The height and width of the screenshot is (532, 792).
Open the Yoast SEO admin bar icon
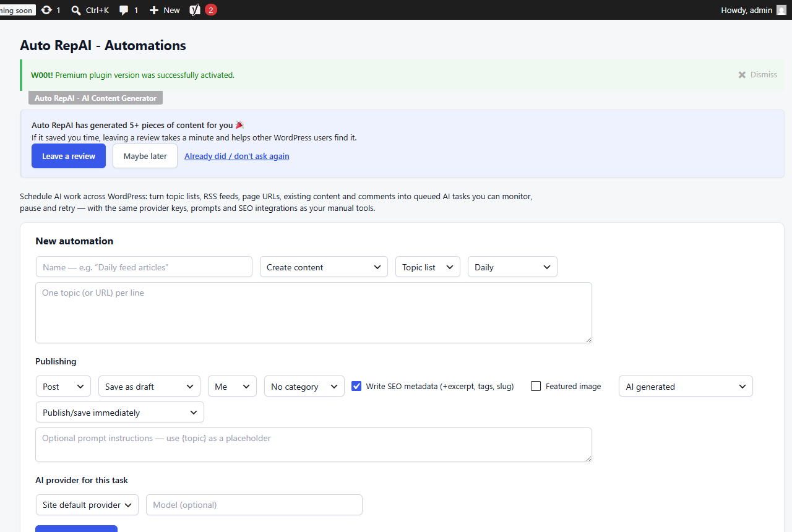pos(194,10)
